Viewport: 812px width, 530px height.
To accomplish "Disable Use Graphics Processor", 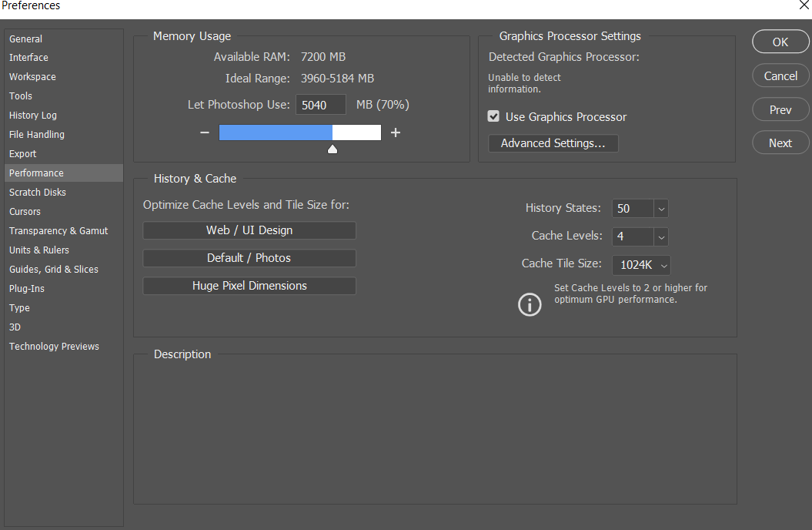I will point(493,117).
